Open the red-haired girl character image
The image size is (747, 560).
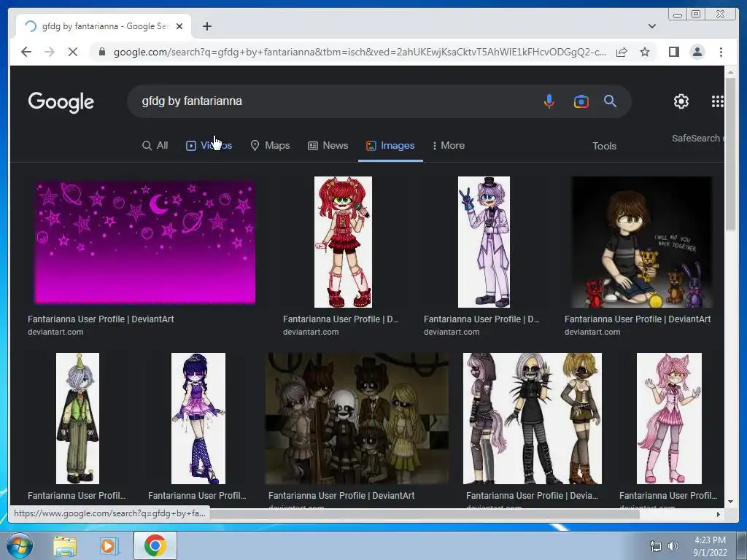(343, 242)
